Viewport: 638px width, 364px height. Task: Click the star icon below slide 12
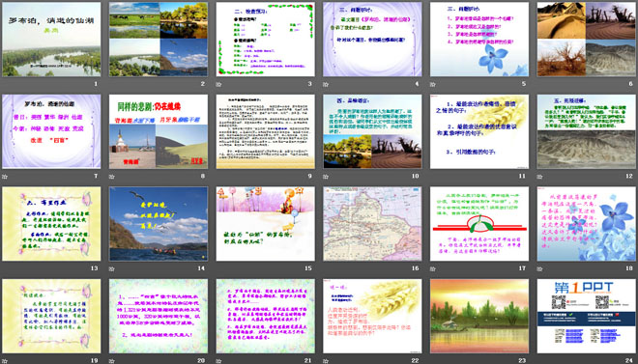(539, 177)
